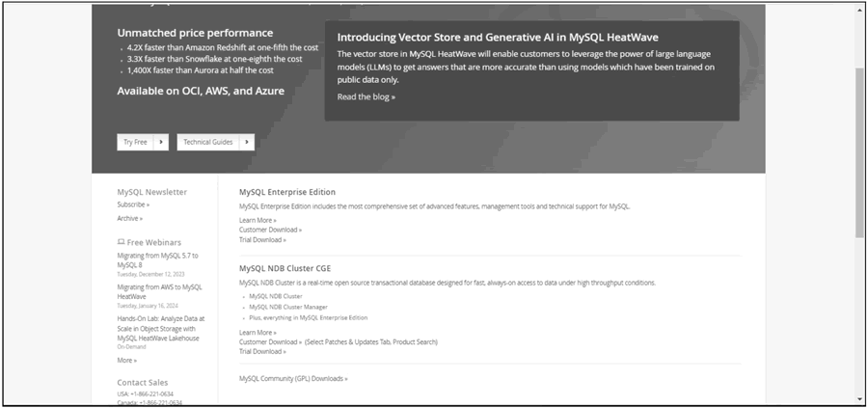Open the MySQL NDB Cluster CGE heading
This screenshot has width=868, height=408.
tap(285, 268)
